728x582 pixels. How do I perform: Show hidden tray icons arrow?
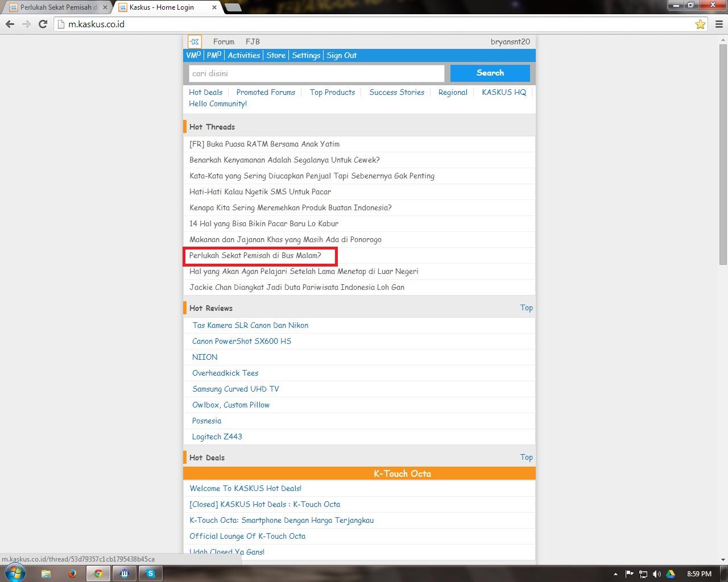pos(615,574)
